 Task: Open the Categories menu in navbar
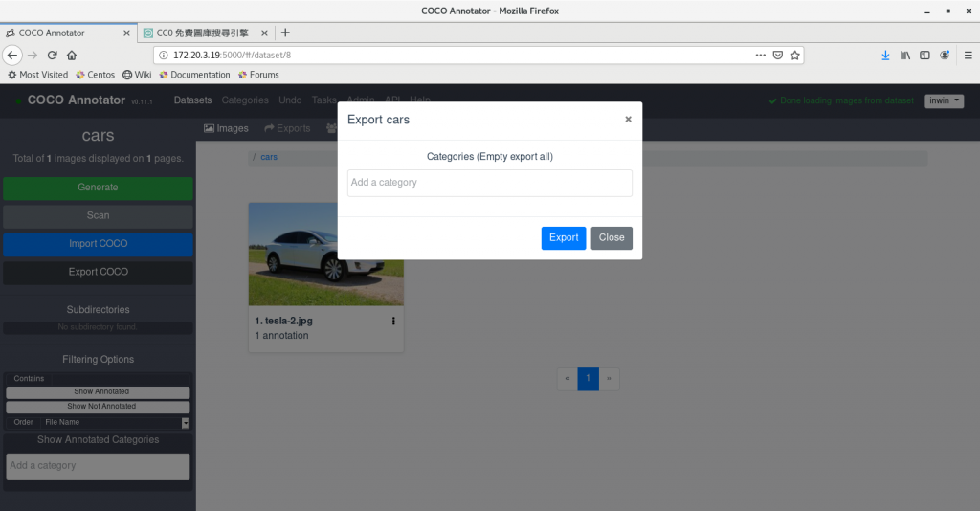[245, 100]
